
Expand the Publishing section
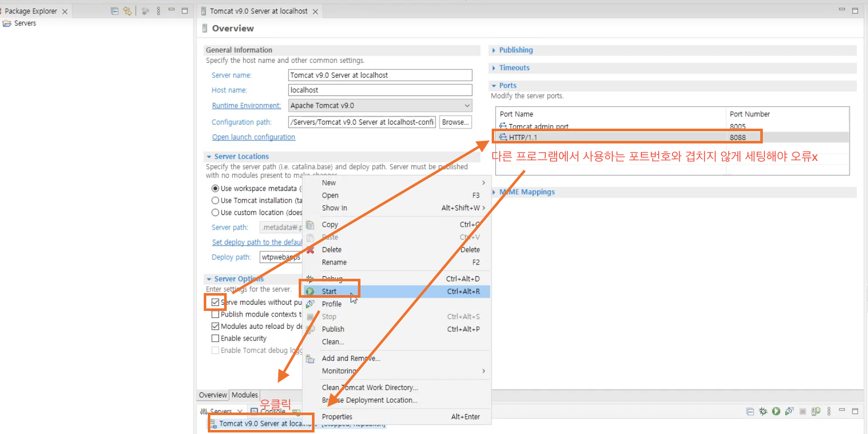494,50
